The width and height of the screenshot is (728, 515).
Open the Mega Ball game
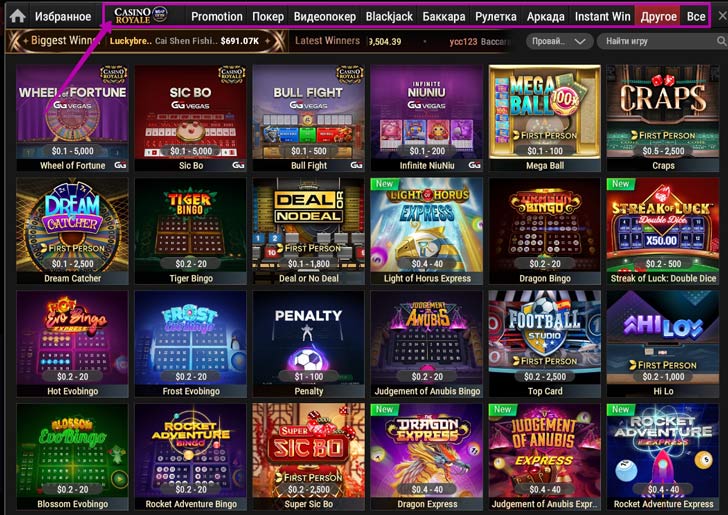pyautogui.click(x=545, y=118)
